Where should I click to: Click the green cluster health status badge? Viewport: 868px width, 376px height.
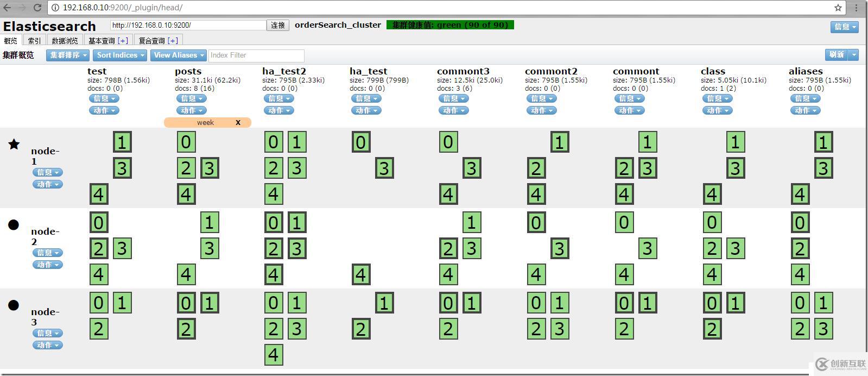point(450,25)
